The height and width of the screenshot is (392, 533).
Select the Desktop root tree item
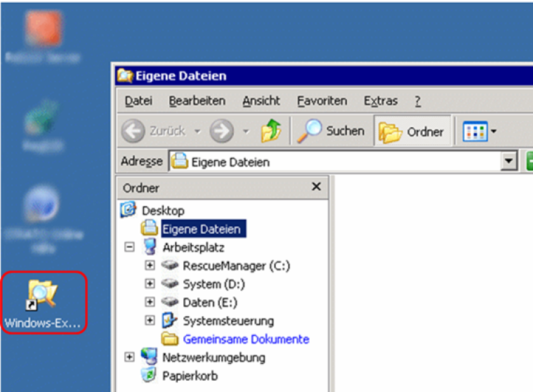point(162,210)
